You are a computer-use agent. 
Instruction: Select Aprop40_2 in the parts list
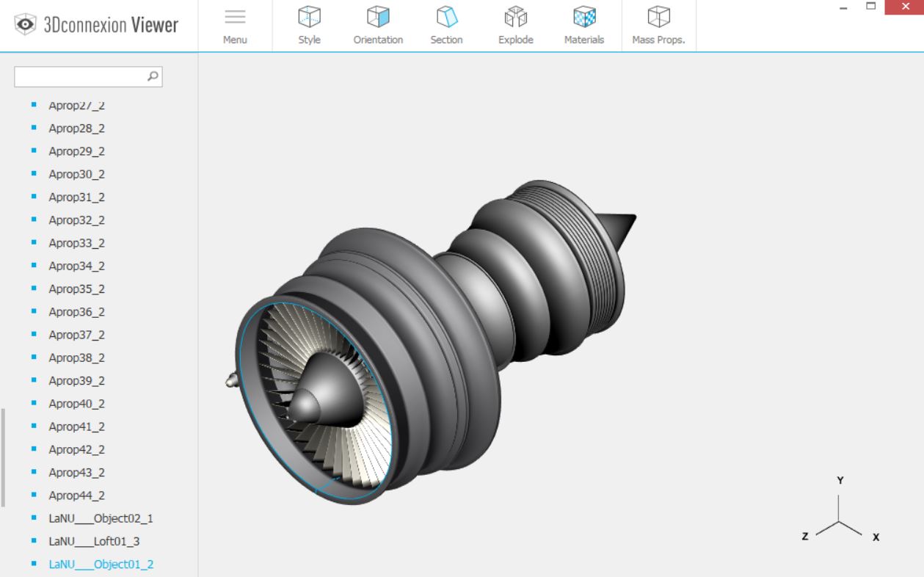click(76, 404)
